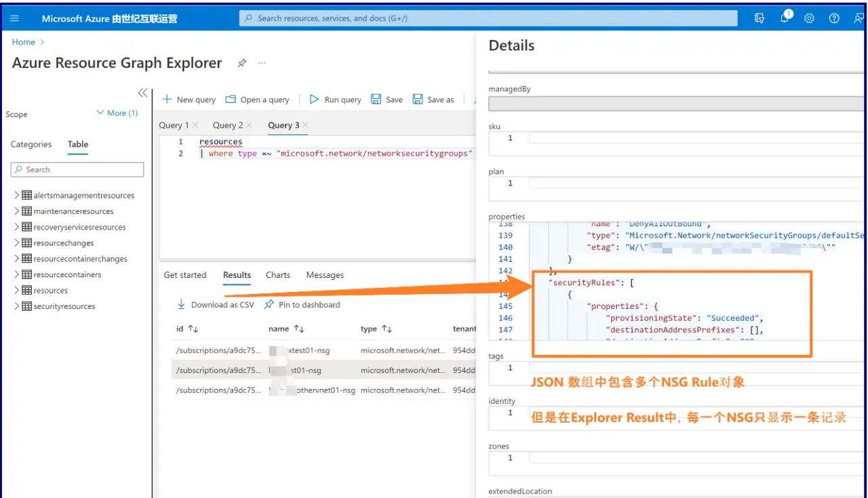This screenshot has width=868, height=498.
Task: Click the Run query button
Action: coord(335,100)
